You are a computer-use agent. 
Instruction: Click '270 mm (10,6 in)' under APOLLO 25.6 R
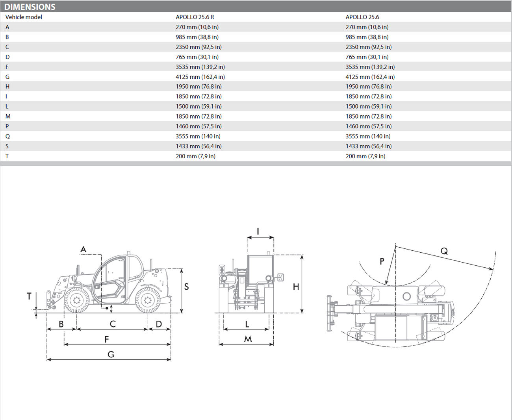pos(197,27)
